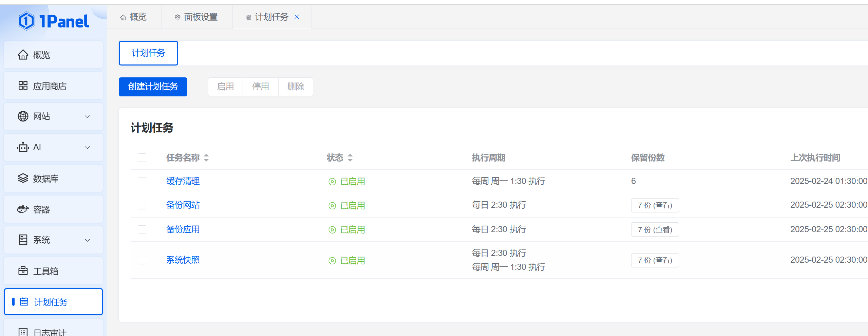Expand the AI menu chevron
Viewport: 868px width, 336px height.
tap(87, 148)
